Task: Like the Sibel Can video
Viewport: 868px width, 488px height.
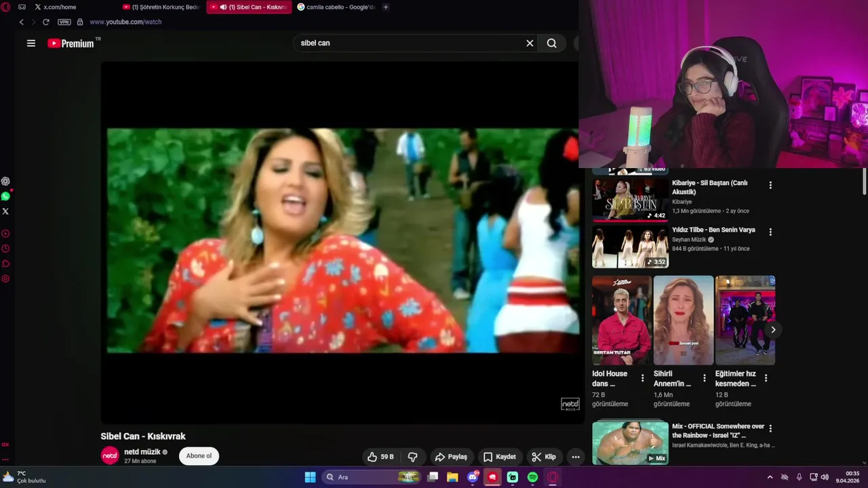Action: 380,457
